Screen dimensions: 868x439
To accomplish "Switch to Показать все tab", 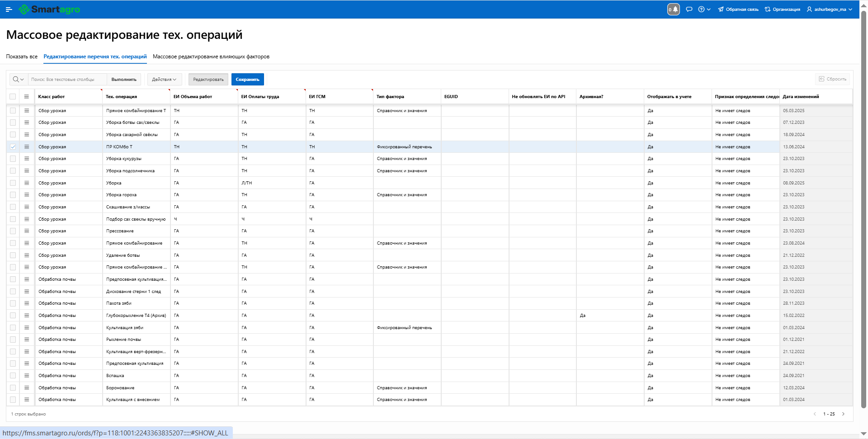I will [x=22, y=57].
